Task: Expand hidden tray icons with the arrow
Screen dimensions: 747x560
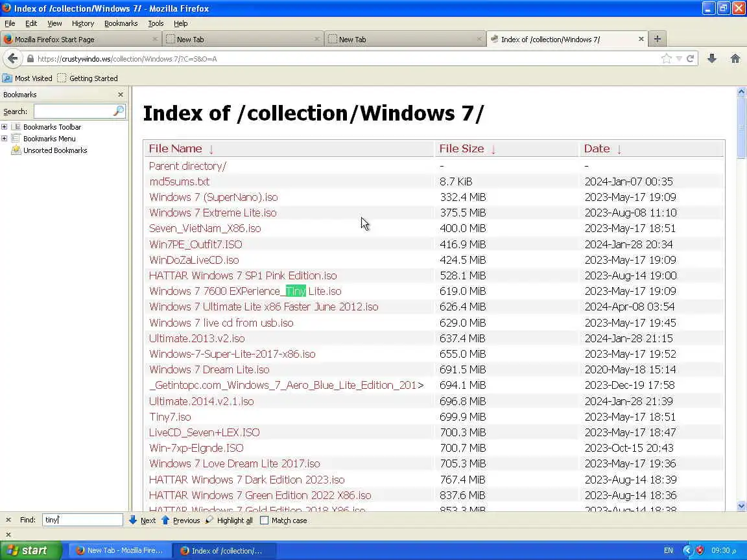Action: [x=687, y=550]
